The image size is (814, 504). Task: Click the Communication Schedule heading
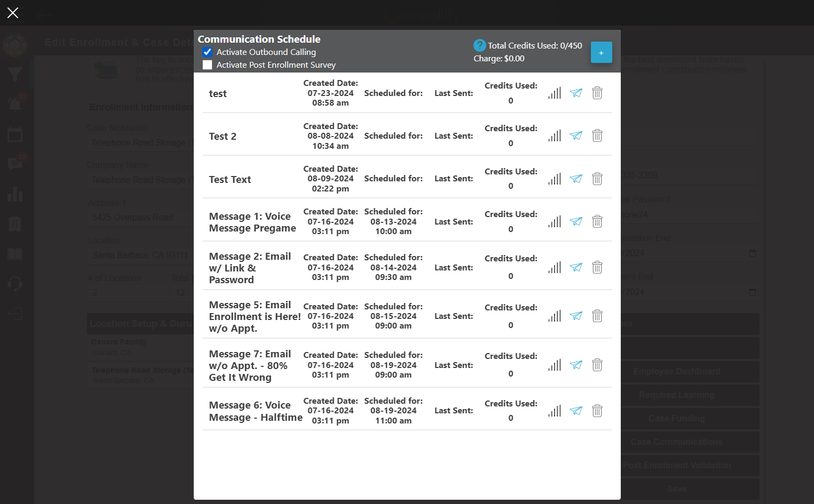pos(259,39)
